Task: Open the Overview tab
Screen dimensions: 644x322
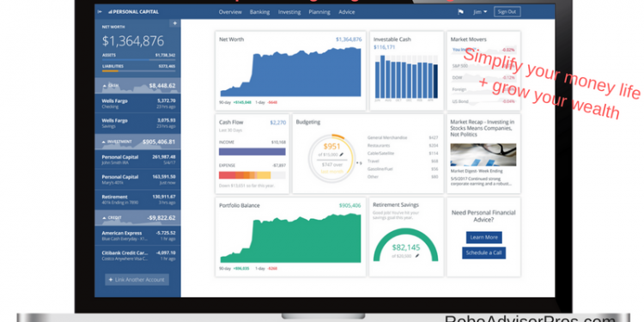Action: 230,12
